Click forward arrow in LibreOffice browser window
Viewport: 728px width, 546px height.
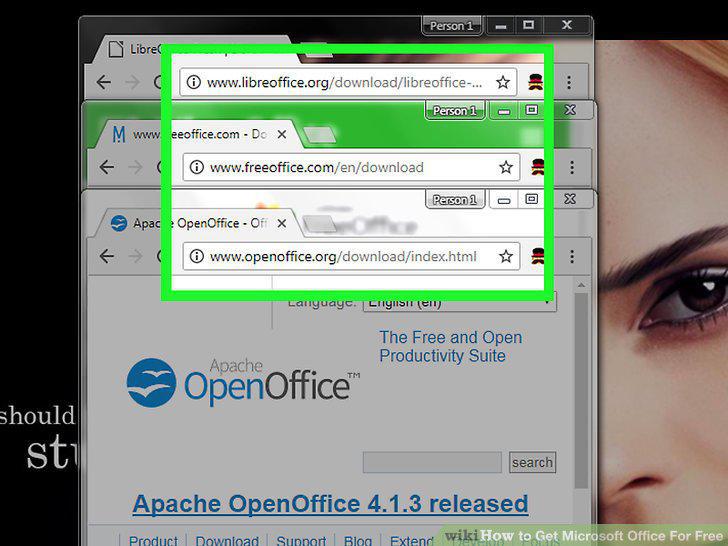(x=133, y=83)
